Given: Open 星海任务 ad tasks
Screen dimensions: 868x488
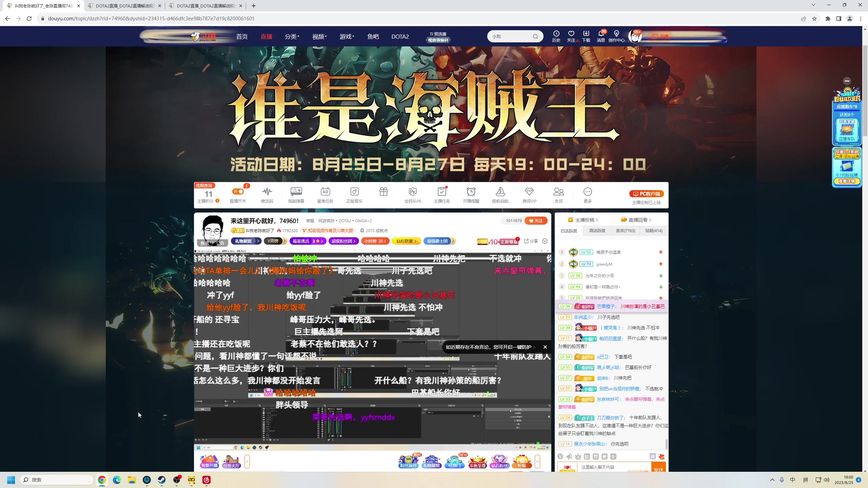Looking at the screenshot, I should (325, 195).
